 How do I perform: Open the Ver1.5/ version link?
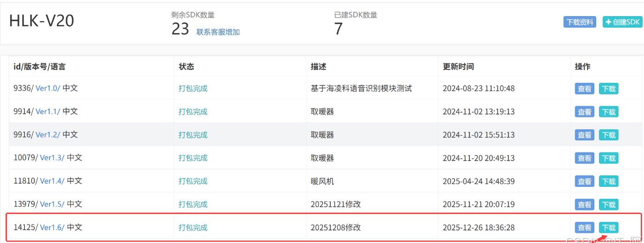52,204
